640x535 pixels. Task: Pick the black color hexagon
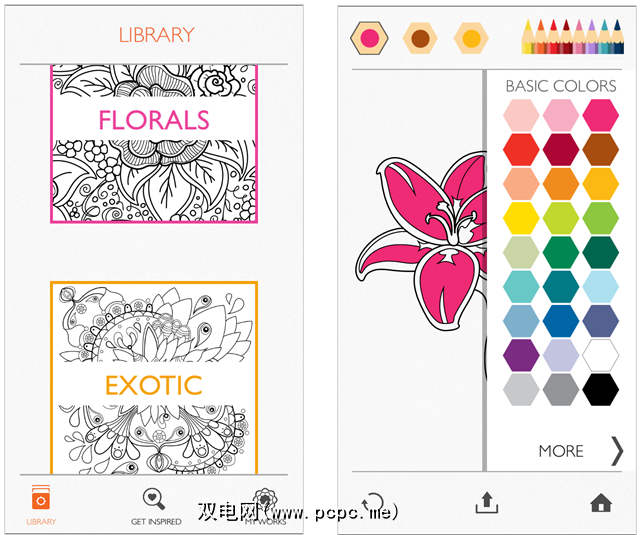tap(600, 389)
